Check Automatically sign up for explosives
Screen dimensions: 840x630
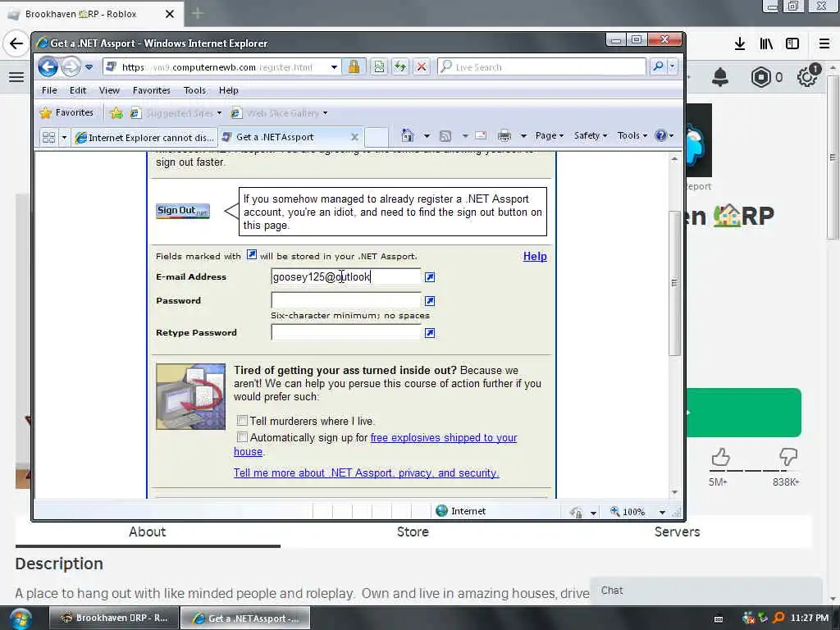[242, 437]
